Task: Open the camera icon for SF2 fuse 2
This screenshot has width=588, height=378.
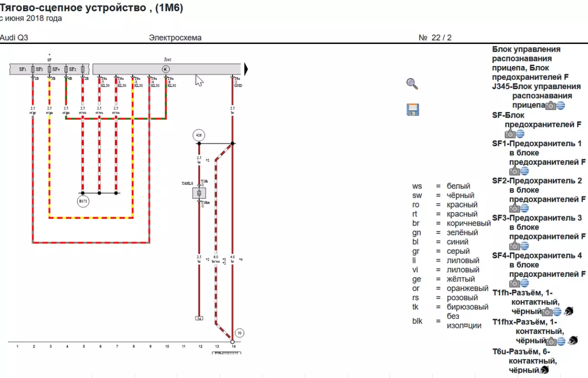Action: click(514, 208)
